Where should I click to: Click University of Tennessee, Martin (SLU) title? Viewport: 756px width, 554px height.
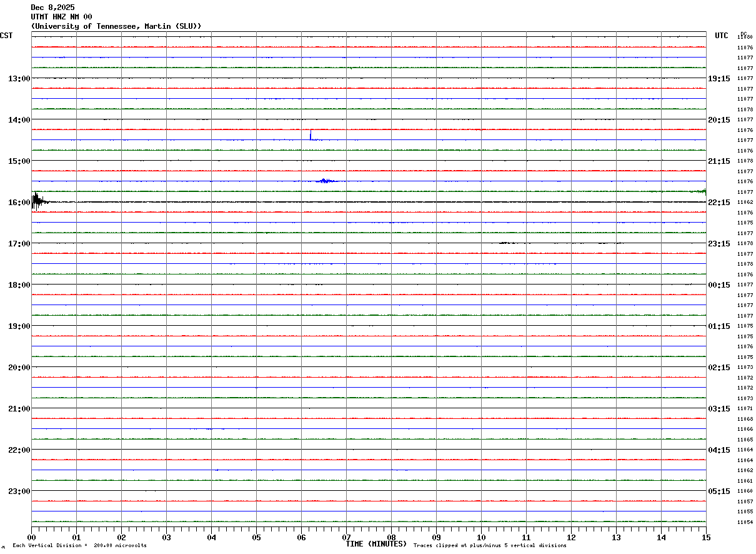116,26
